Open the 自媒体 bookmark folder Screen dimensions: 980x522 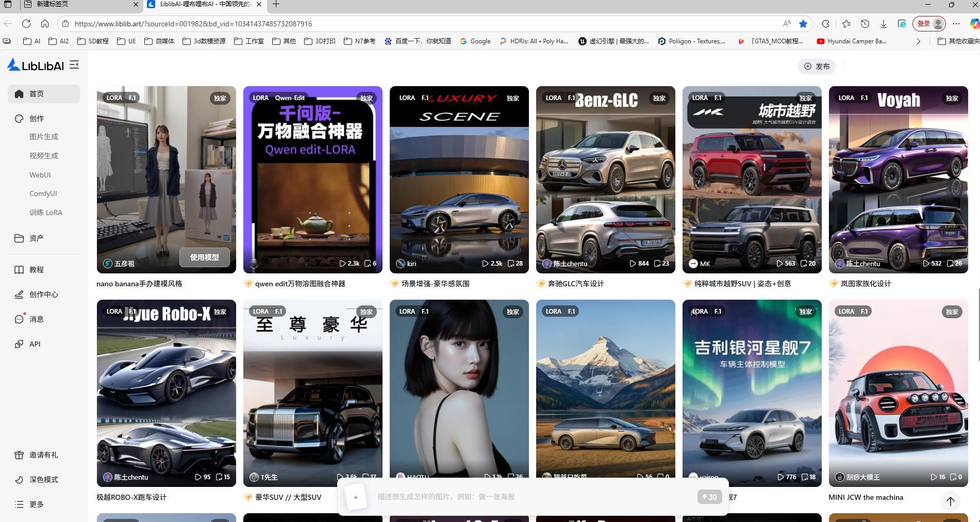pos(159,41)
